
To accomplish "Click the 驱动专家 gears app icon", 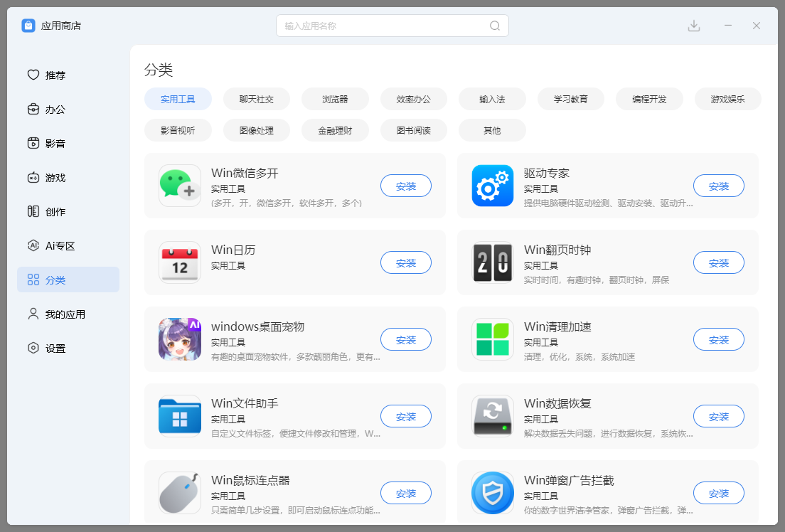I will coord(492,186).
